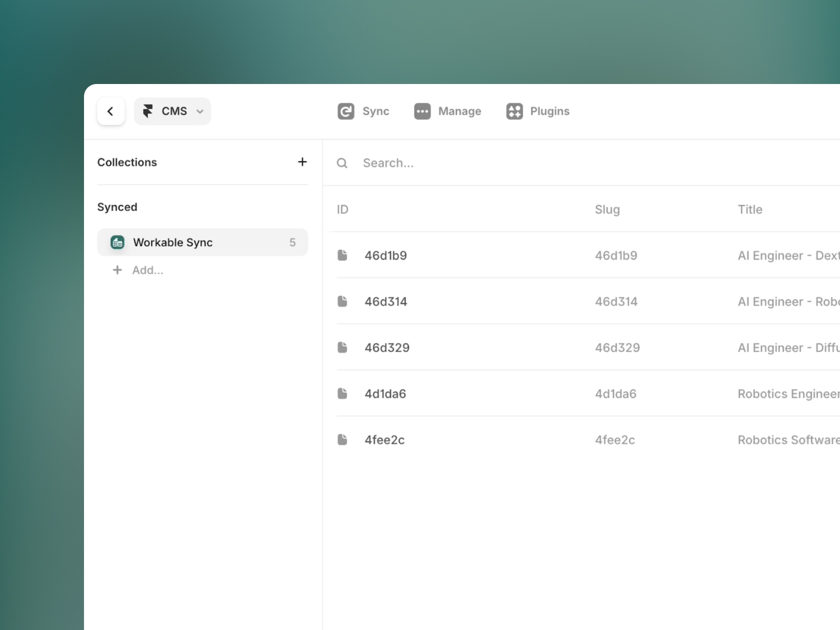Click the plus icon to add a collection

[x=302, y=162]
